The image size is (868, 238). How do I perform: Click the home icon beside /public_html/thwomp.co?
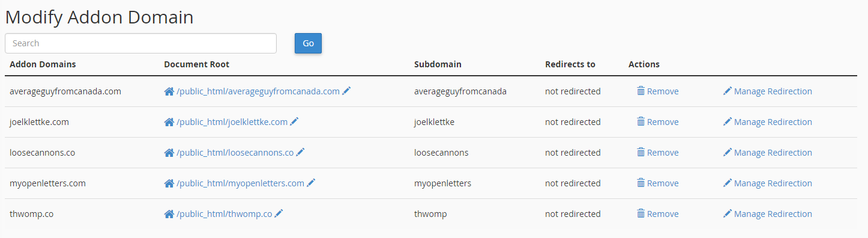click(x=169, y=214)
